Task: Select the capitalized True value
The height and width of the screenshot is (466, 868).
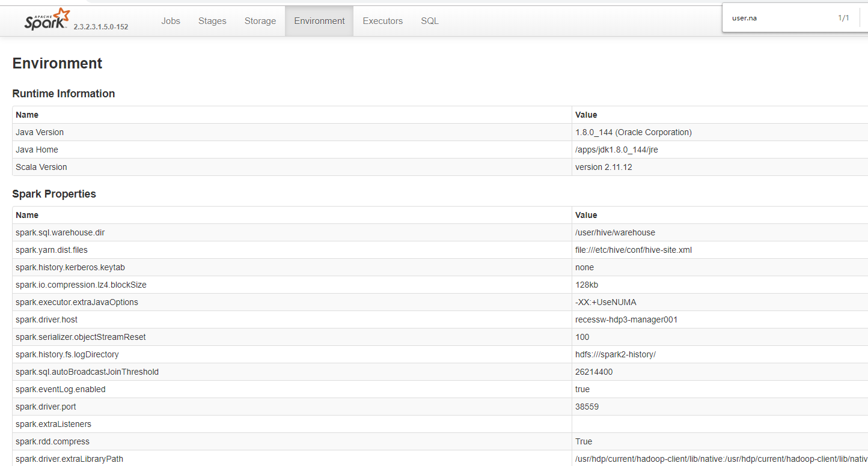Action: point(584,441)
